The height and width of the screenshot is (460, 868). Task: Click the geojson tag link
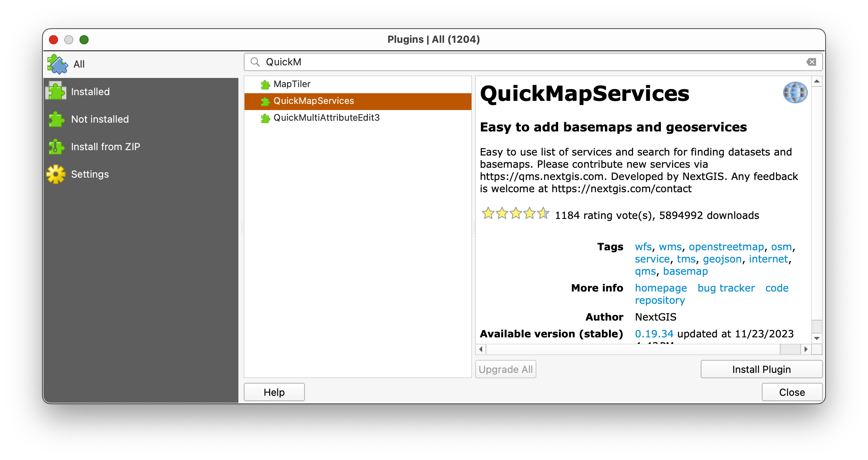coord(722,259)
